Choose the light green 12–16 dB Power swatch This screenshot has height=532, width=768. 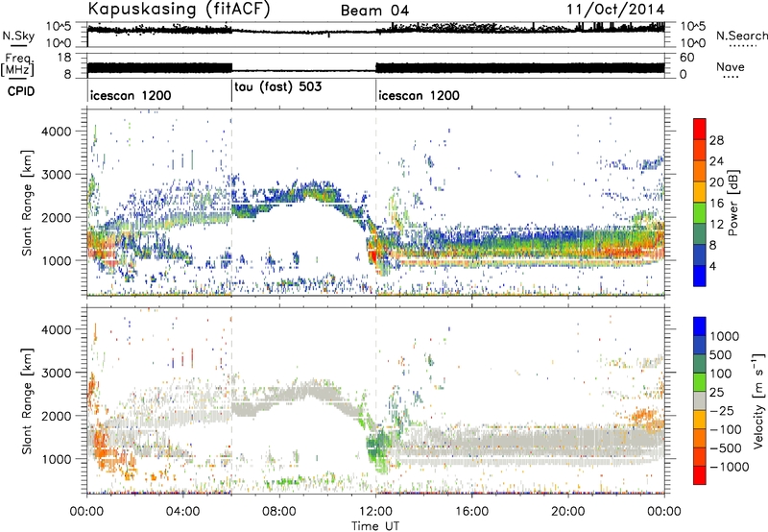tap(700, 212)
